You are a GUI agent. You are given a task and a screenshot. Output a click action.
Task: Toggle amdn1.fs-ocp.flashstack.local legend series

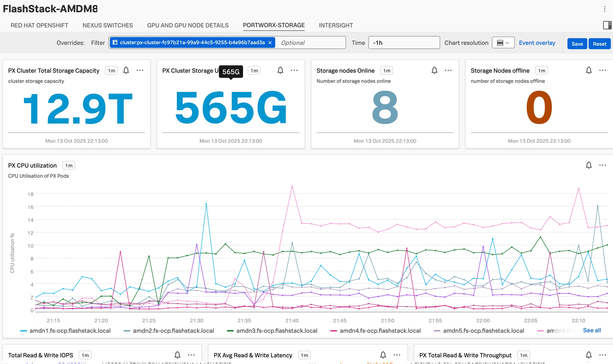coord(70,331)
